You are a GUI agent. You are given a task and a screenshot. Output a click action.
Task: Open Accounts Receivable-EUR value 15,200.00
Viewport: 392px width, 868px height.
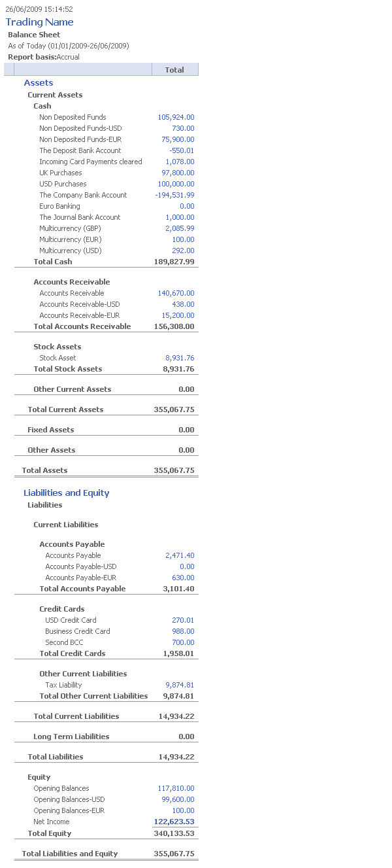point(178,316)
